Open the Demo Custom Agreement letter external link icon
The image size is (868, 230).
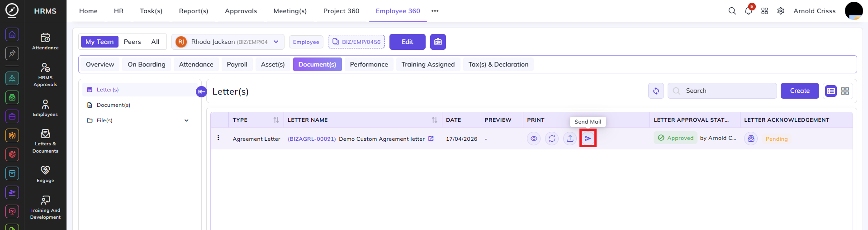tap(431, 139)
